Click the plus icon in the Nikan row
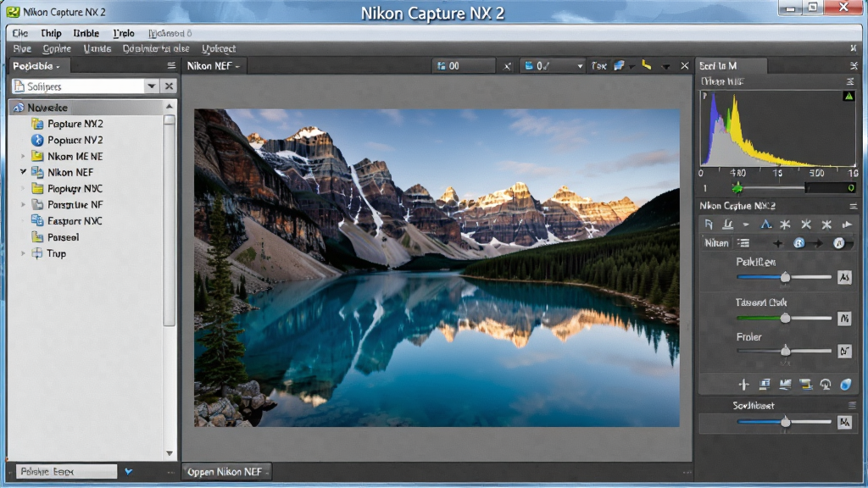Image resolution: width=868 pixels, height=488 pixels. coord(778,243)
